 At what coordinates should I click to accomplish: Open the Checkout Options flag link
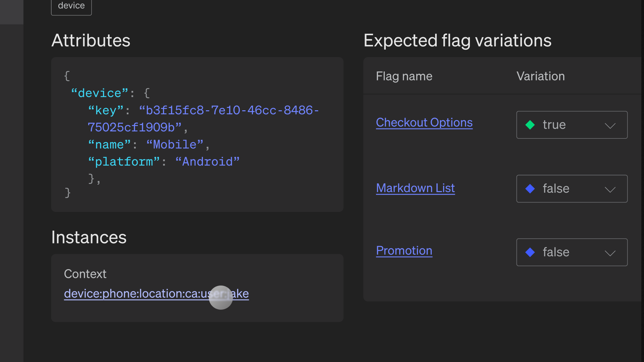click(424, 123)
